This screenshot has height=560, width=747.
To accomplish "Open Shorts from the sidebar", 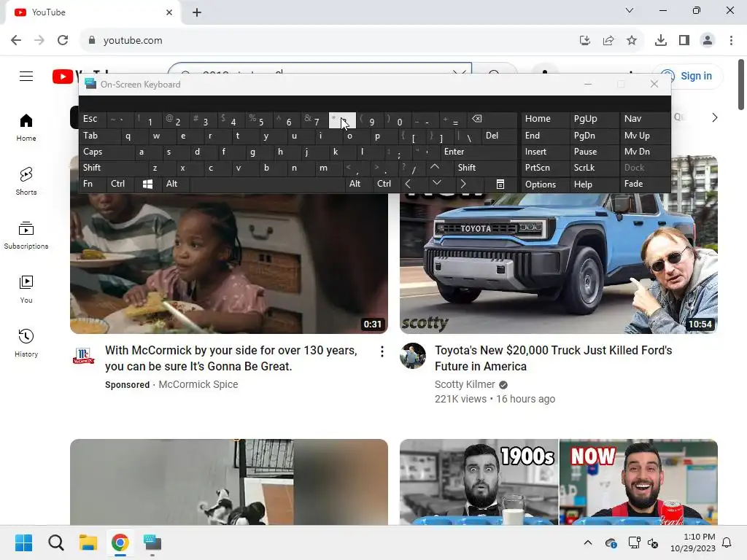I will click(26, 182).
